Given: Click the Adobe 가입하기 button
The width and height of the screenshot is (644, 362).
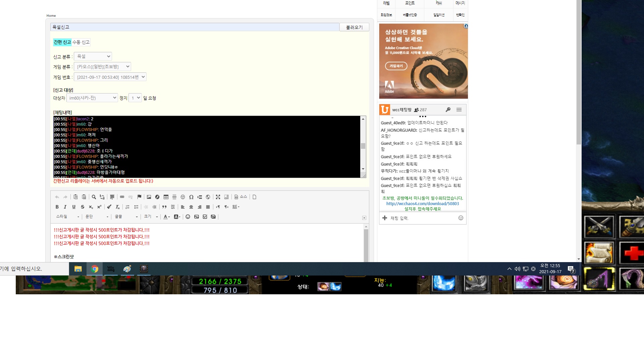Looking at the screenshot, I should tap(396, 66).
